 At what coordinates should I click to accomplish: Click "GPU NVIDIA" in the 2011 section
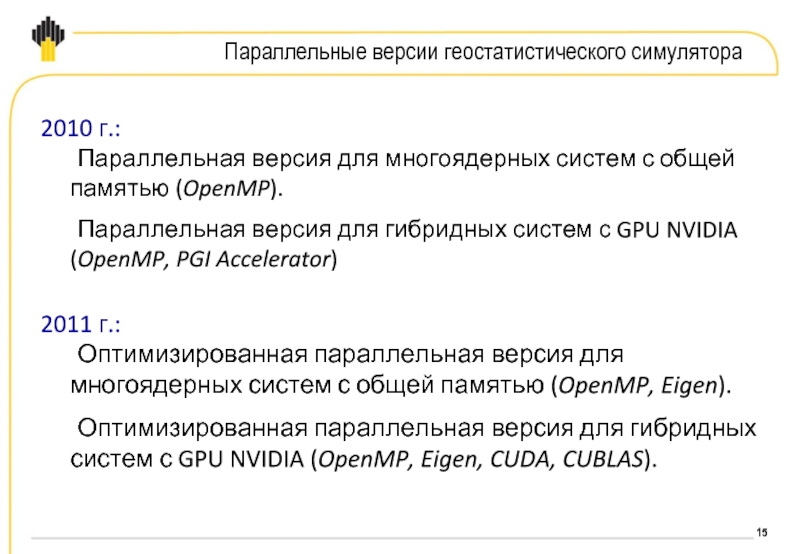pos(241,459)
